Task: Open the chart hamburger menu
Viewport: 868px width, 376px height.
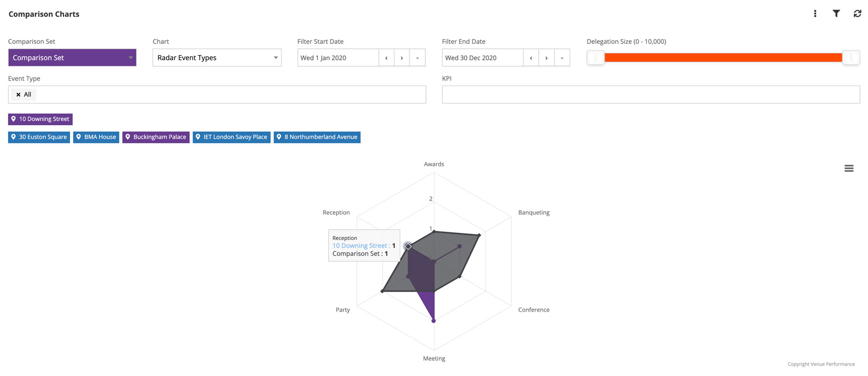Action: (x=849, y=168)
